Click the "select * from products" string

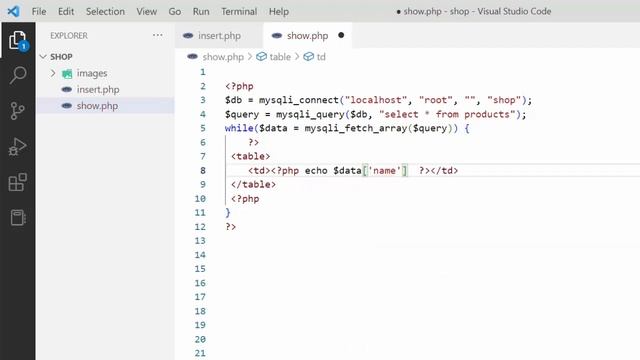pyautogui.click(x=447, y=114)
